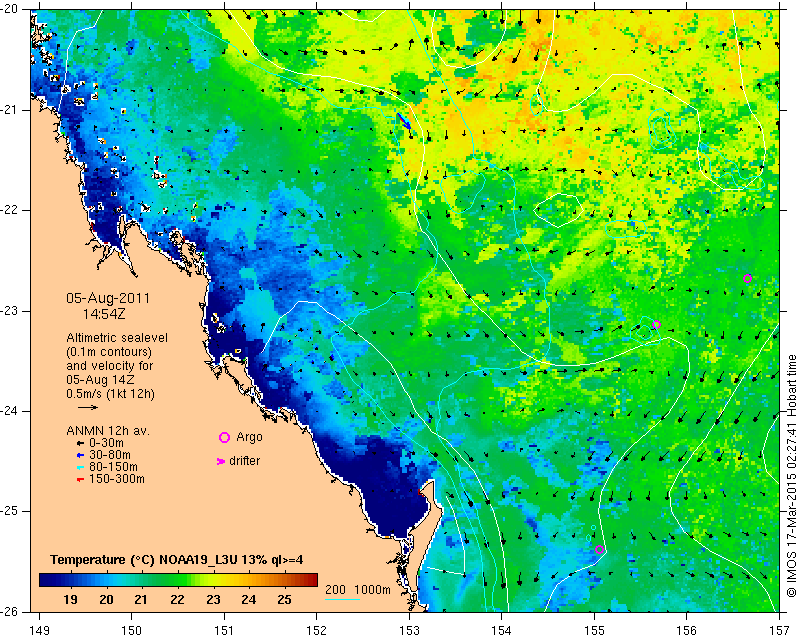Pick the green 21°C section of color bar
This screenshot has height=640, width=800.
click(x=141, y=580)
